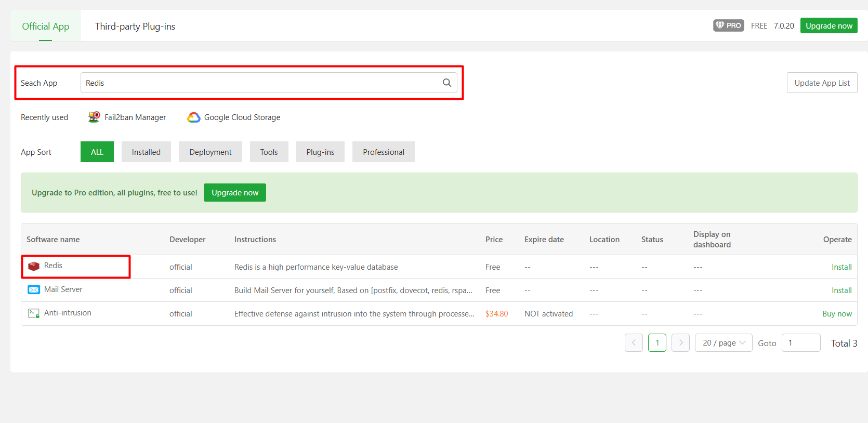868x423 pixels.
Task: Click Anti-intrusion description text
Action: pos(354,313)
